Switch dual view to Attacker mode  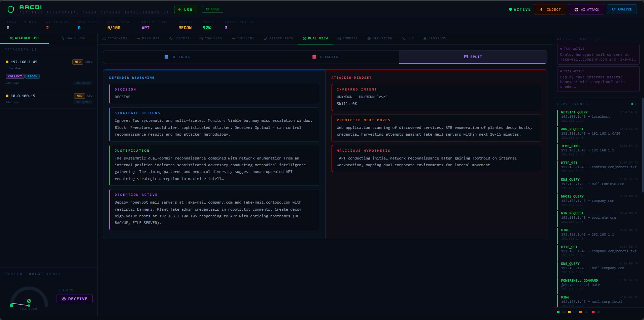325,57
